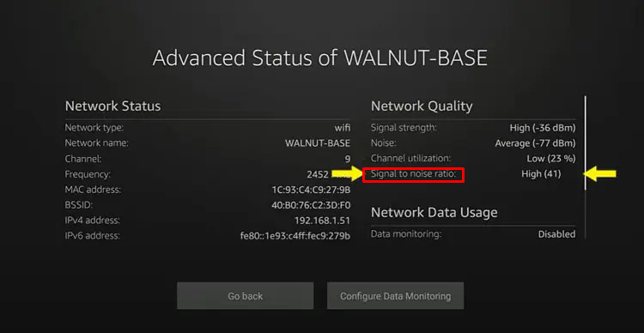
Task: Select the Network Quality heading
Action: [x=422, y=106]
